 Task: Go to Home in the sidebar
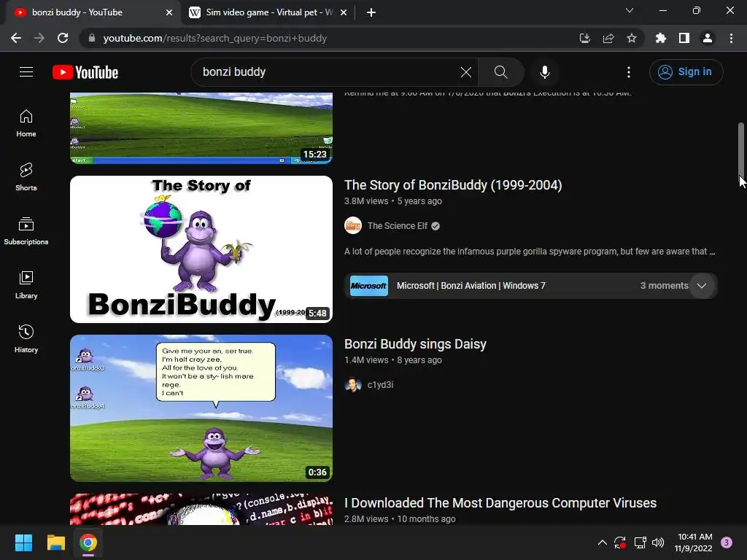click(26, 123)
